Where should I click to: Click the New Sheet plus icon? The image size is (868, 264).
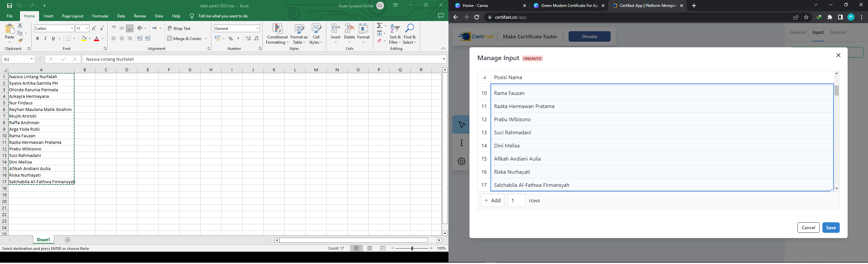[x=68, y=240]
